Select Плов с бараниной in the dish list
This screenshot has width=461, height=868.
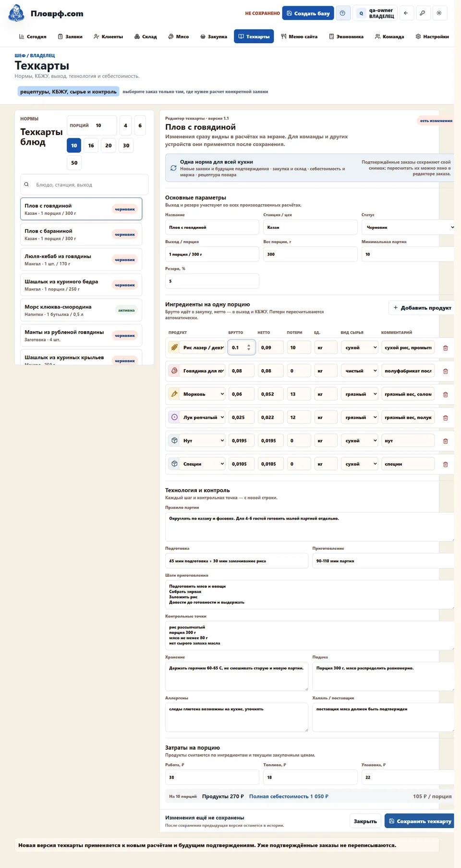point(81,235)
